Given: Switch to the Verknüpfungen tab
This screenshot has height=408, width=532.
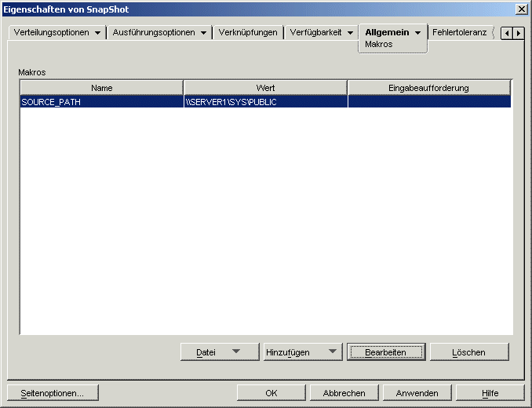Looking at the screenshot, I should click(248, 33).
